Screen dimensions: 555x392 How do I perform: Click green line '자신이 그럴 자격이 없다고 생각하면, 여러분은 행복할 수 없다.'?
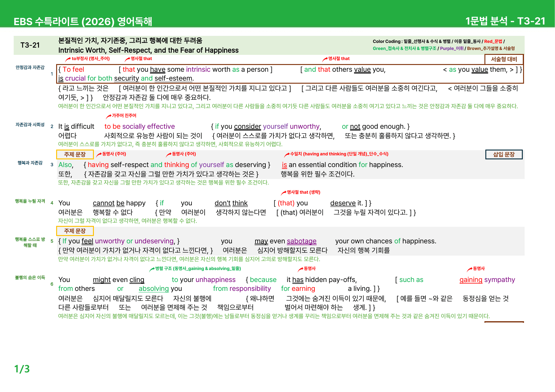[128, 221]
